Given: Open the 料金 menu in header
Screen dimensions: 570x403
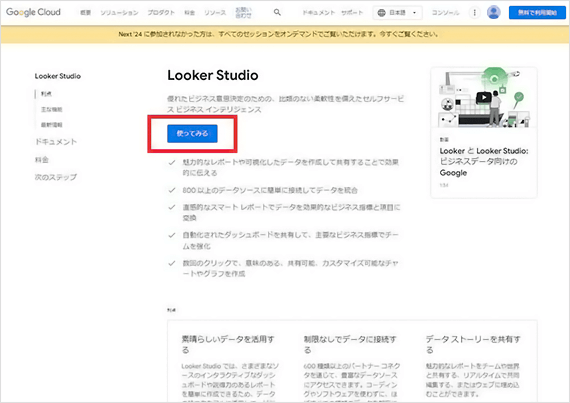Looking at the screenshot, I should 189,13.
